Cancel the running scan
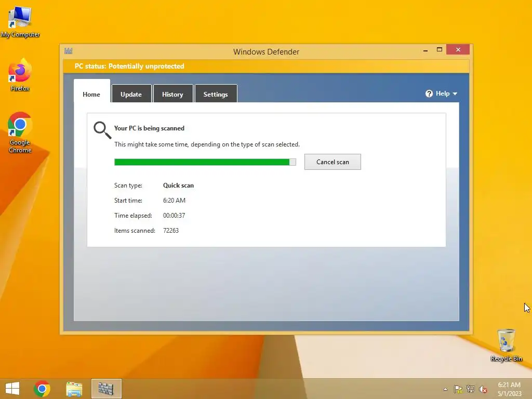This screenshot has width=532, height=399. (x=332, y=162)
